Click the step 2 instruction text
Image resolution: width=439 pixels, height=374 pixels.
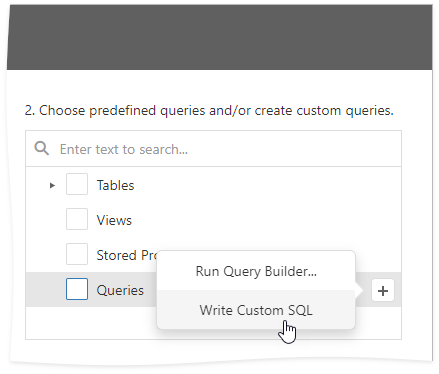(209, 110)
